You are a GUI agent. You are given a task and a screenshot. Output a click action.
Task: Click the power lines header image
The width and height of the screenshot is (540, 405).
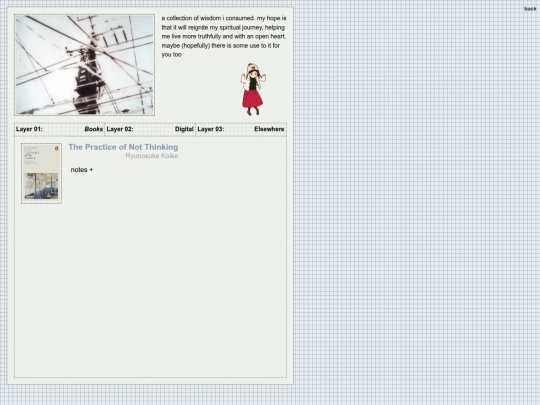pyautogui.click(x=84, y=65)
